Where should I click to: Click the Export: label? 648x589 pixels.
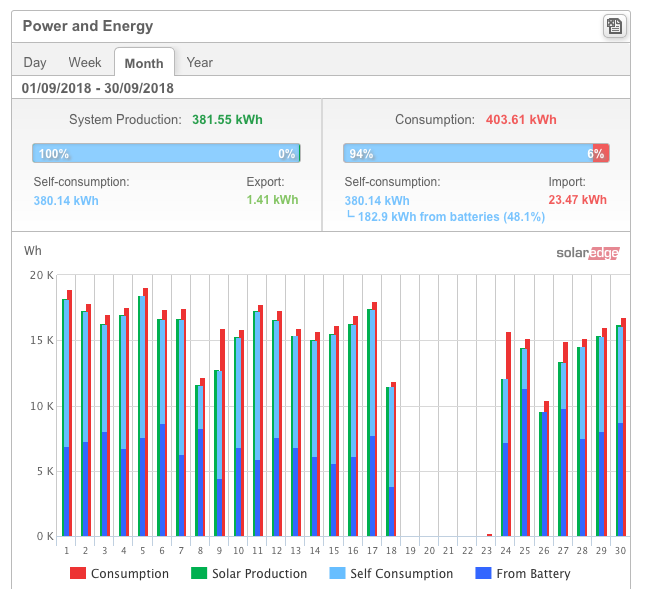click(265, 182)
